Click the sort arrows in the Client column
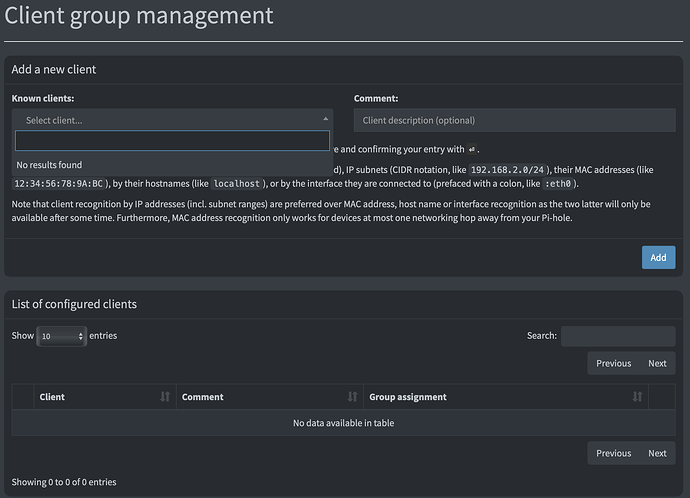Screen dimensions: 690x498 pyautogui.click(x=164, y=397)
